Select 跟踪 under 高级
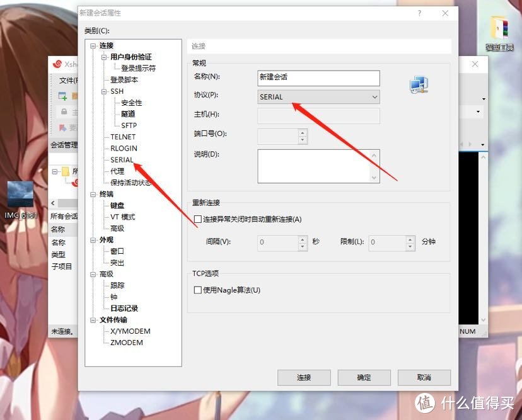522x420 pixels. (117, 285)
